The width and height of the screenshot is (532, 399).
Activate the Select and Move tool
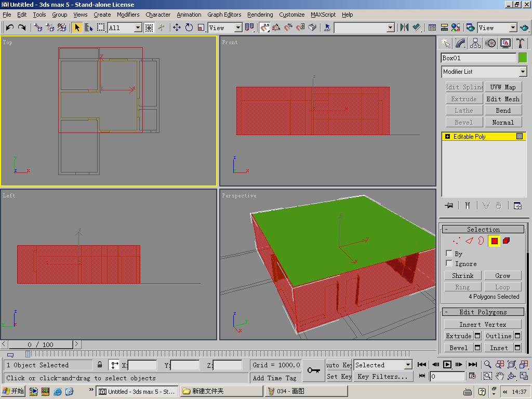point(177,28)
